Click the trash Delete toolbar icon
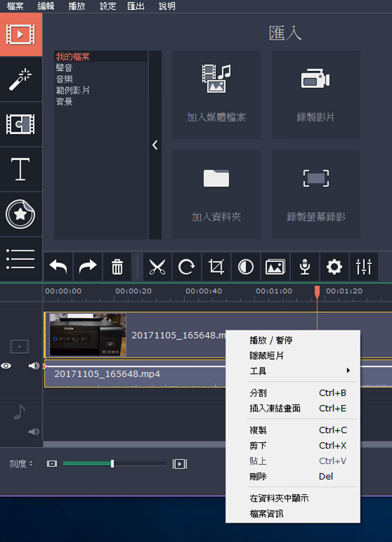 click(117, 267)
